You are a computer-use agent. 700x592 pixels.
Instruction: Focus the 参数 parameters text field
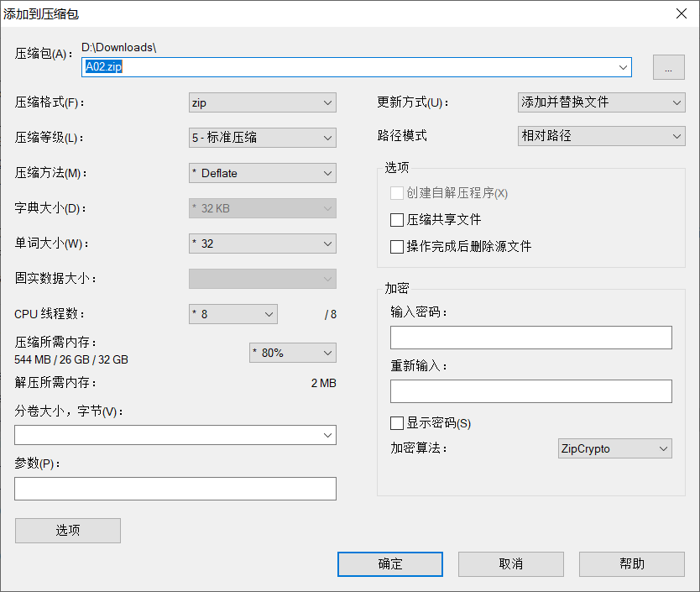point(175,489)
